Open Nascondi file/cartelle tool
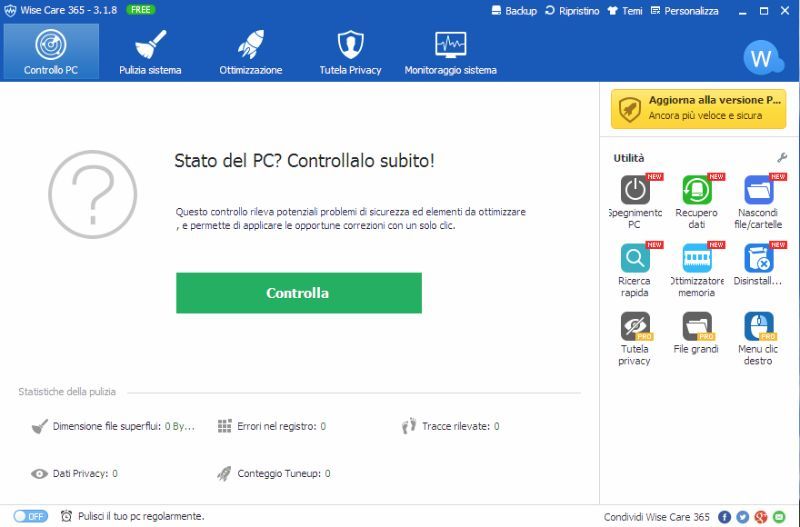The height and width of the screenshot is (527, 800). coord(758,201)
